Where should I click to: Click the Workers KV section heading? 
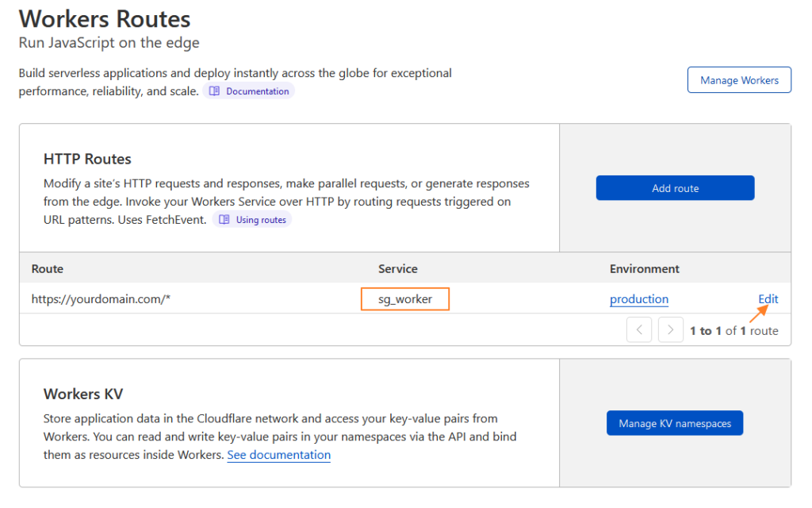[83, 394]
